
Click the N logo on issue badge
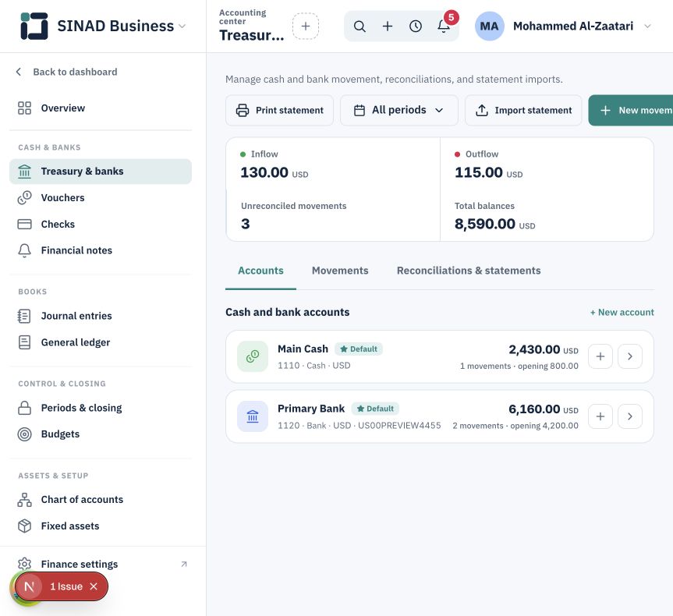pos(29,586)
